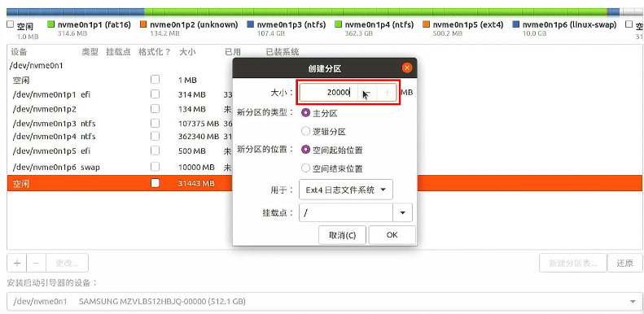Select the /dev/nvme0n1 device row
The height and width of the screenshot is (314, 644).
(x=36, y=66)
